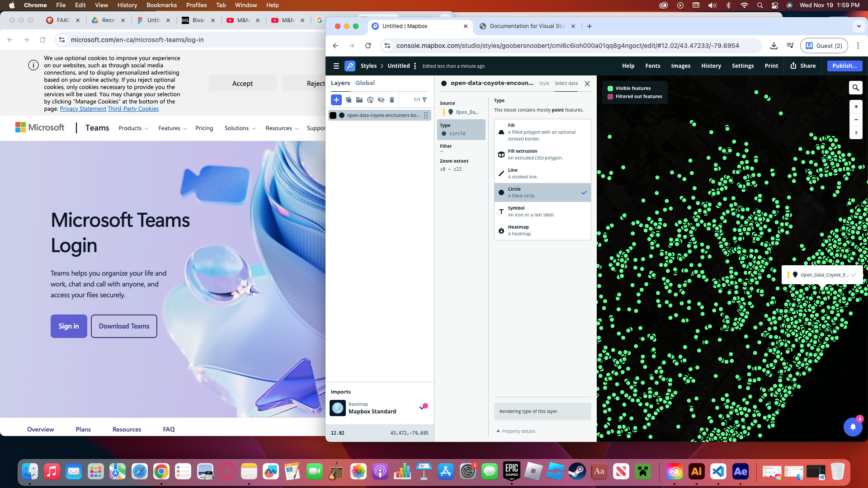The width and height of the screenshot is (868, 488).
Task: Open the Mapbox hamburger navigation menu
Action: click(x=336, y=66)
